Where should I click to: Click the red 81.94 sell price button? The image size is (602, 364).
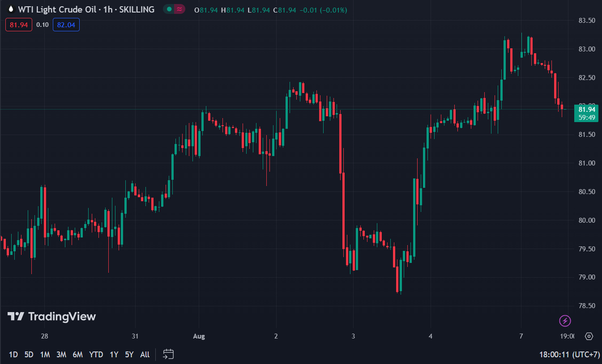(19, 25)
